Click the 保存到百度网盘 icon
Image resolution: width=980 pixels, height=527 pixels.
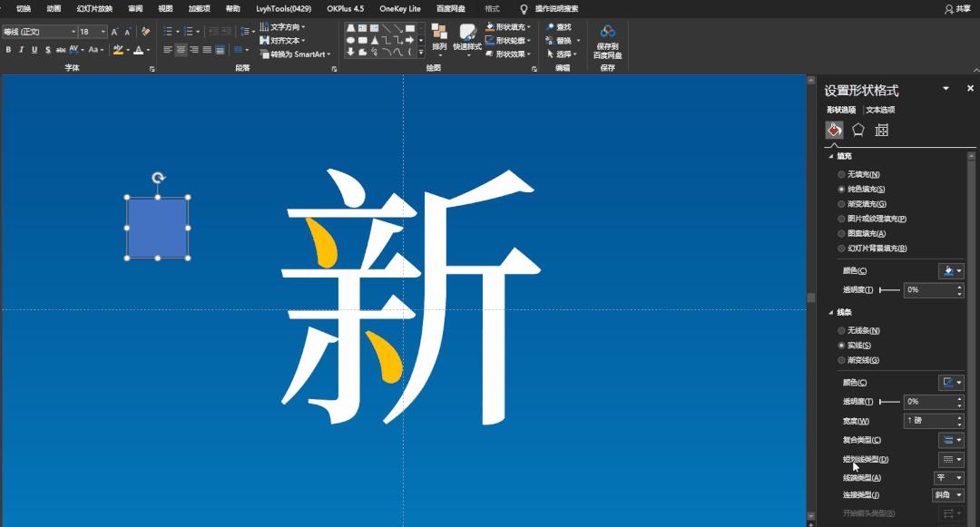coord(606,36)
